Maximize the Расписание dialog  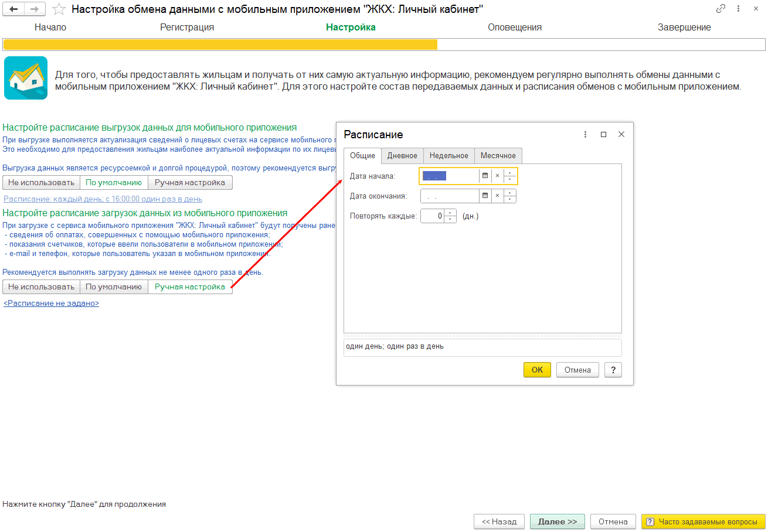(603, 134)
